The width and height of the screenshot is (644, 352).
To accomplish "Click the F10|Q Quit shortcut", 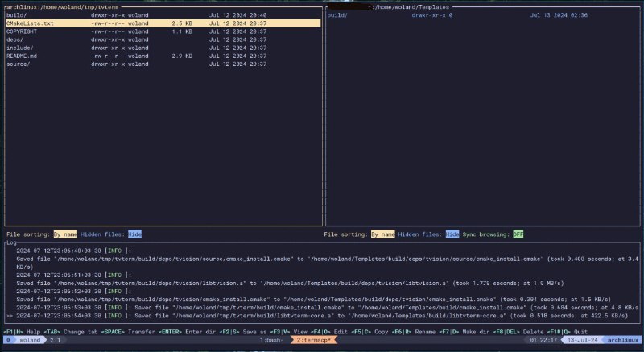I will [x=568, y=332].
